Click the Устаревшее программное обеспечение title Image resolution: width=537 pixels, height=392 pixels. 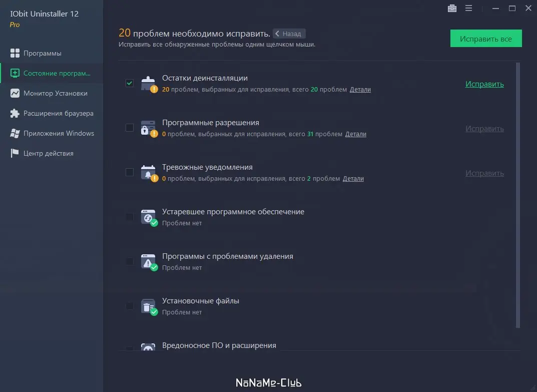[x=233, y=212]
